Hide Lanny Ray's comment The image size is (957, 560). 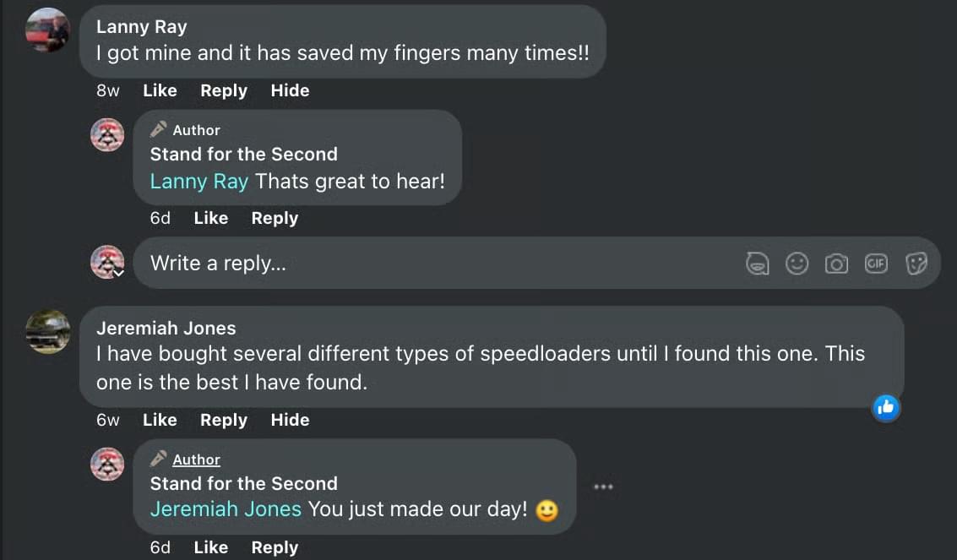(290, 90)
